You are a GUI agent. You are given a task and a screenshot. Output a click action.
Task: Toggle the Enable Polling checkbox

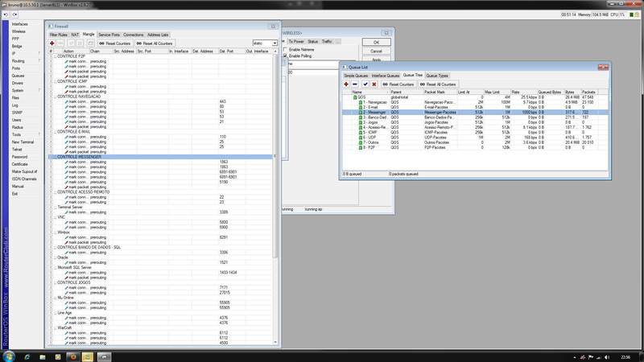pyautogui.click(x=286, y=56)
